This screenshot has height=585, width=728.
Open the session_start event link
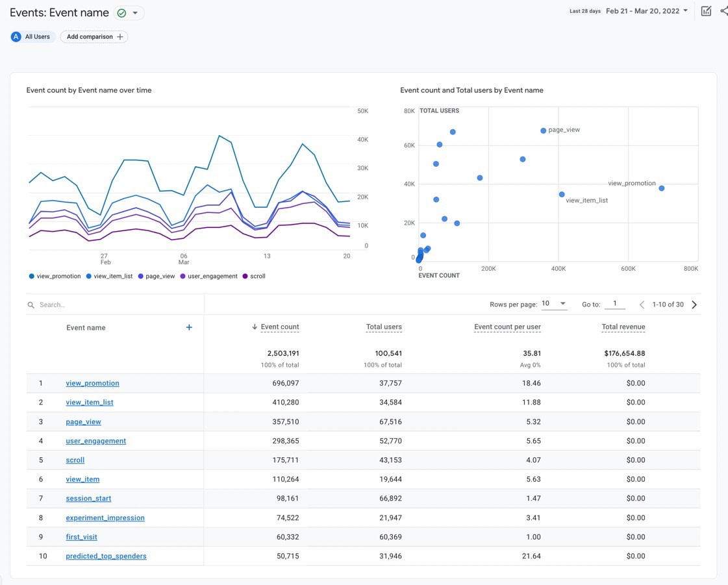pyautogui.click(x=88, y=498)
